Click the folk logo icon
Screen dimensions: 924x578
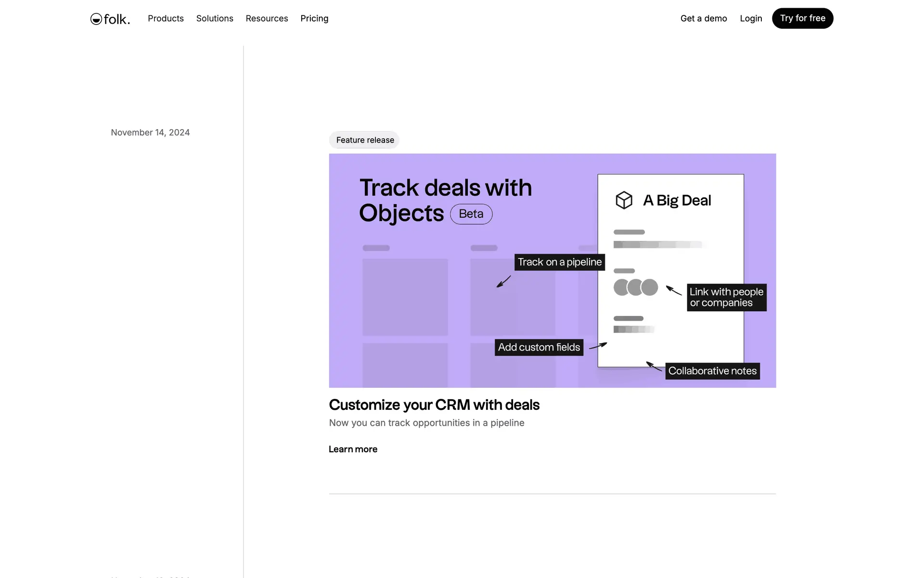[96, 19]
